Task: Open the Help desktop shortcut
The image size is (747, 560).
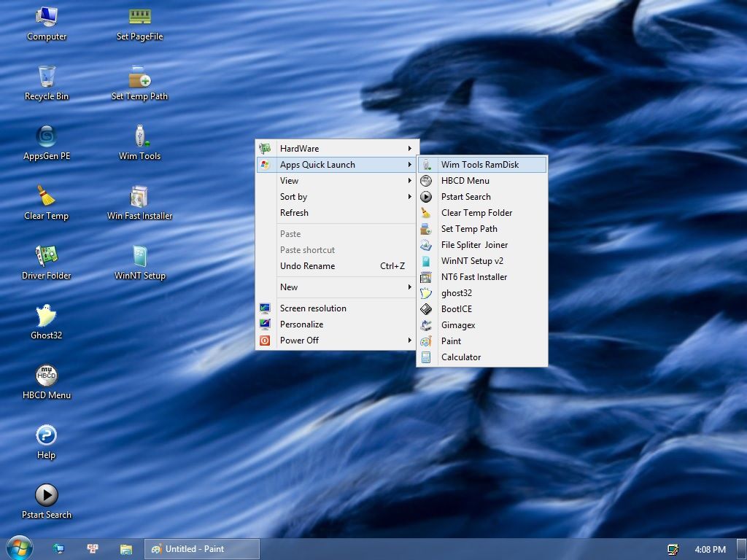Action: (47, 436)
